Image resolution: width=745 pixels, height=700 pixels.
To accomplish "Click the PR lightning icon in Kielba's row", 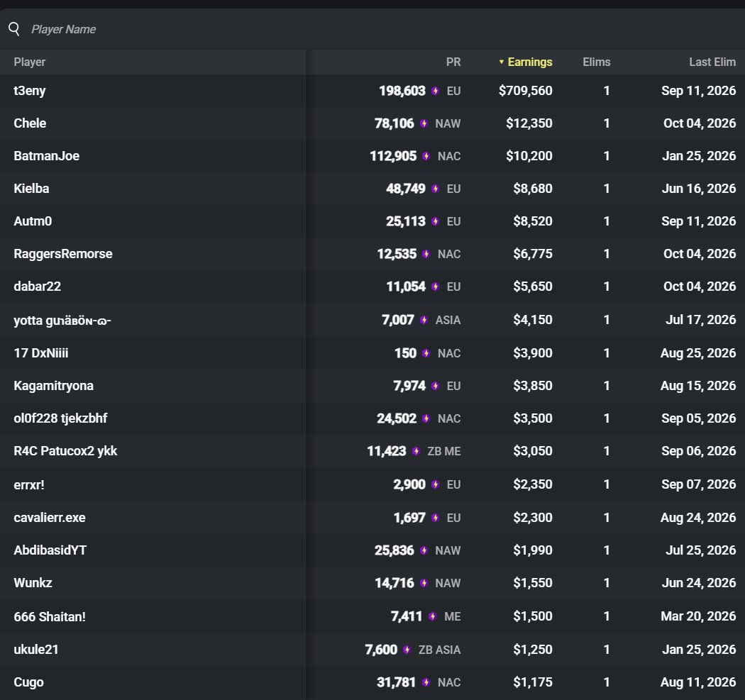I will 435,189.
